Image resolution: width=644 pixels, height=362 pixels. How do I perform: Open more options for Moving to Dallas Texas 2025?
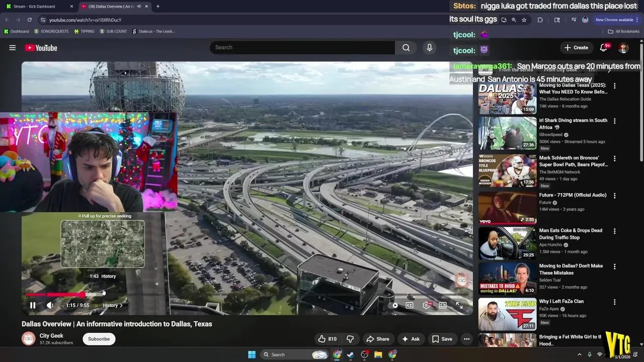(x=614, y=86)
